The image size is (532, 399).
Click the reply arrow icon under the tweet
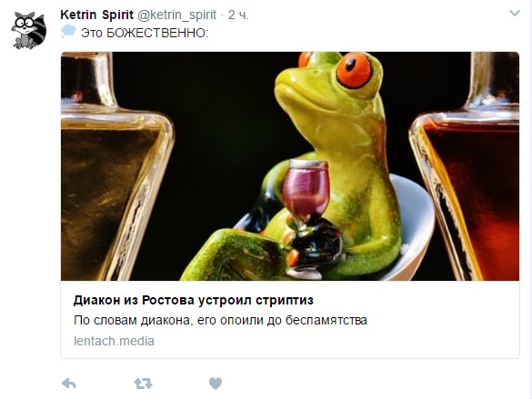pyautogui.click(x=69, y=384)
